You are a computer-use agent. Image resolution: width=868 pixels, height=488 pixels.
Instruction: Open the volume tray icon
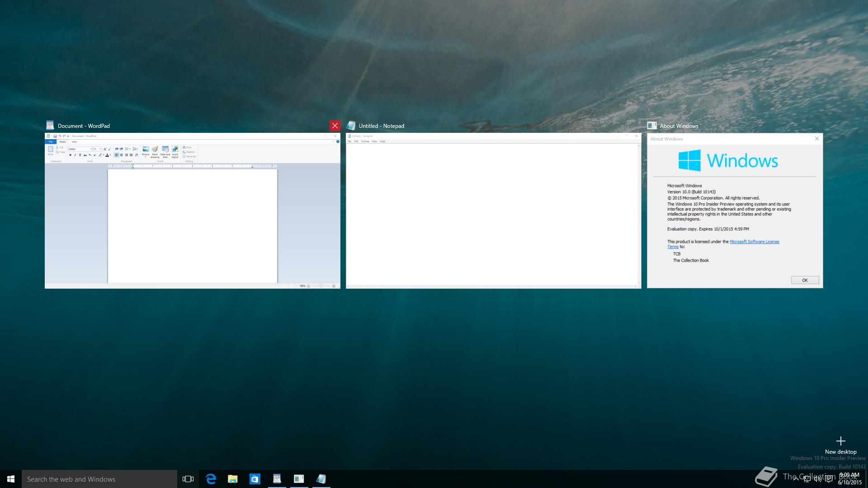[818, 479]
